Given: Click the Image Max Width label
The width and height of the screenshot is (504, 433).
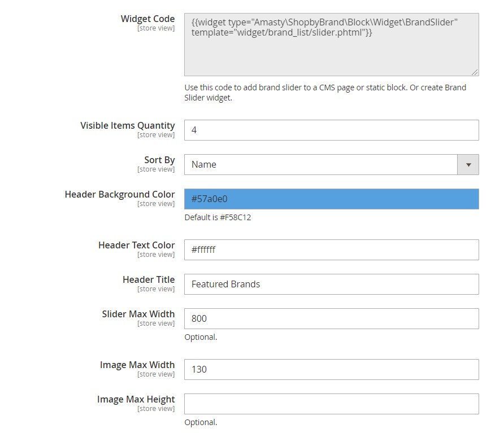Looking at the screenshot, I should click(137, 365).
